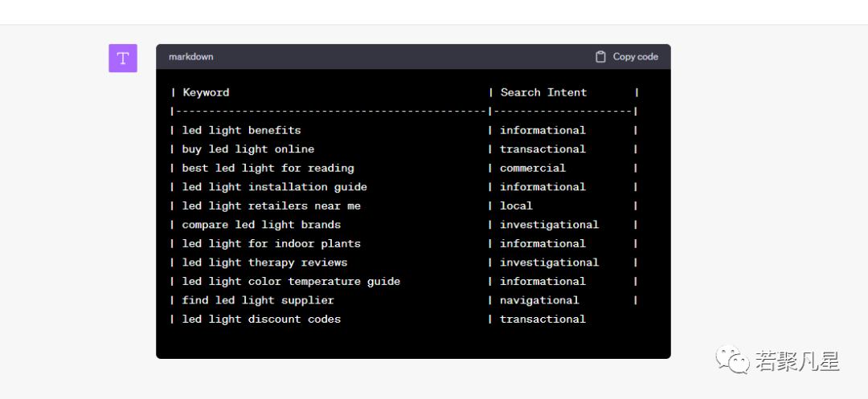Image resolution: width=868 pixels, height=399 pixels.
Task: Click the keyword buy led light online
Action: [x=248, y=149]
